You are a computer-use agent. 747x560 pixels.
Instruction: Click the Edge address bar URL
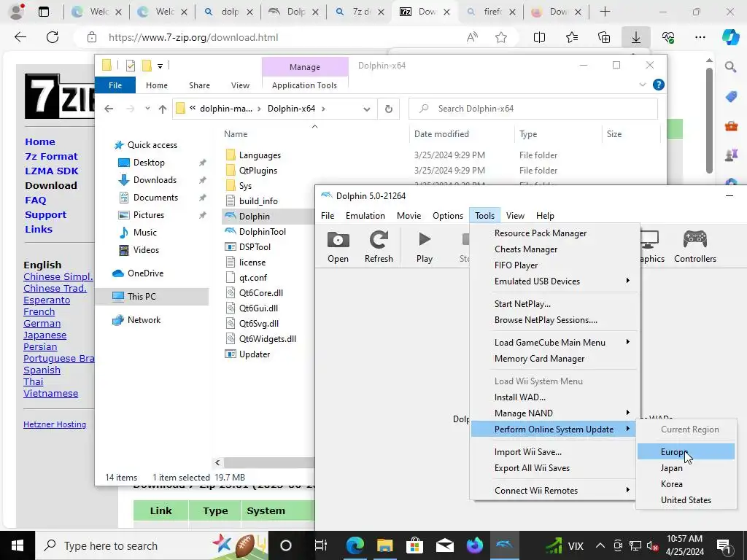(193, 37)
